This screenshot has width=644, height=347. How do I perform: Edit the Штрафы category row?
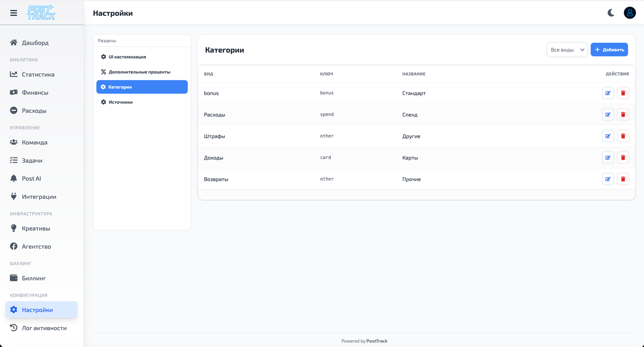(608, 136)
